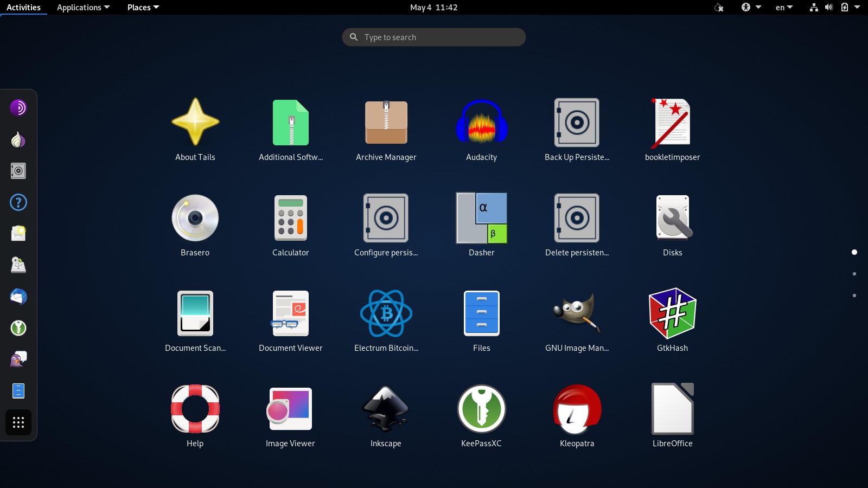Open the About Tails app
Screen dimensions: 868x488
click(x=195, y=130)
